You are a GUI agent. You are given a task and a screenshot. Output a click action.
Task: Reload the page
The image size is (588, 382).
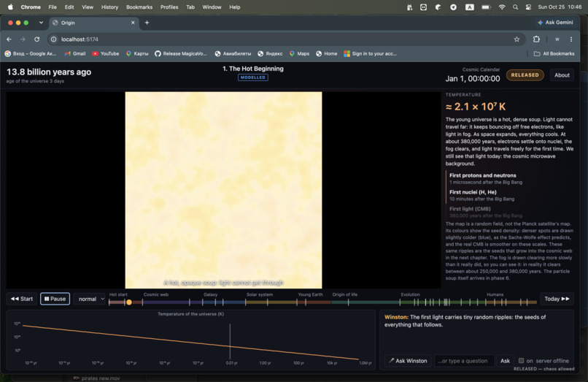[x=36, y=39]
